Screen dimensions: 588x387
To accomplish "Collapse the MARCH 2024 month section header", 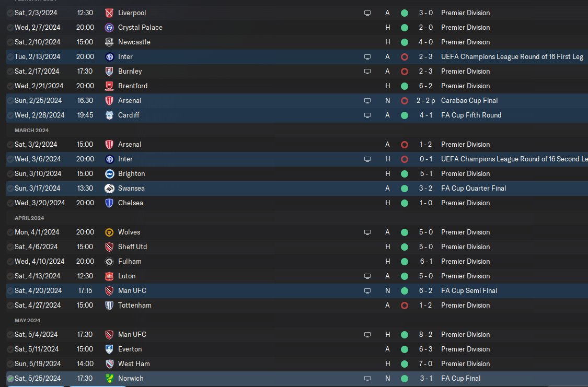I will 31,131.
